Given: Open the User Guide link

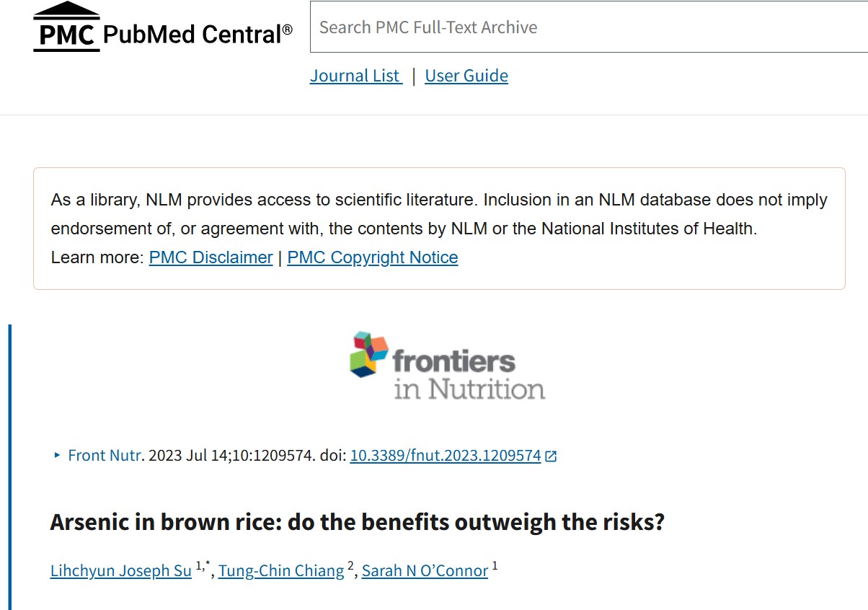Looking at the screenshot, I should tap(466, 76).
